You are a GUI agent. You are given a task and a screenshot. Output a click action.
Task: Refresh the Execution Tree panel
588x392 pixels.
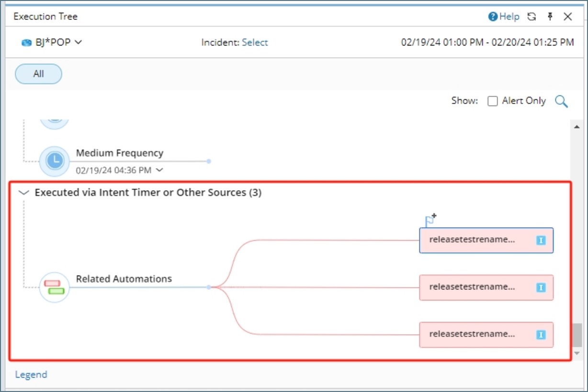(531, 17)
